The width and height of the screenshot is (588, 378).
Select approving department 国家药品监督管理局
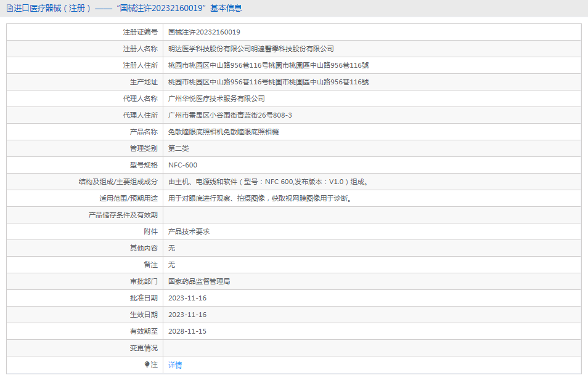[x=199, y=281]
